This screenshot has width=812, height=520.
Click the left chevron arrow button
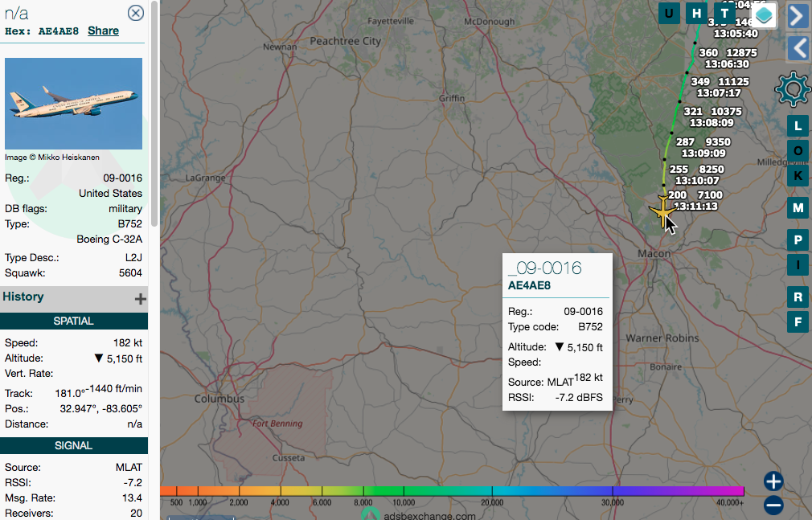(798, 48)
